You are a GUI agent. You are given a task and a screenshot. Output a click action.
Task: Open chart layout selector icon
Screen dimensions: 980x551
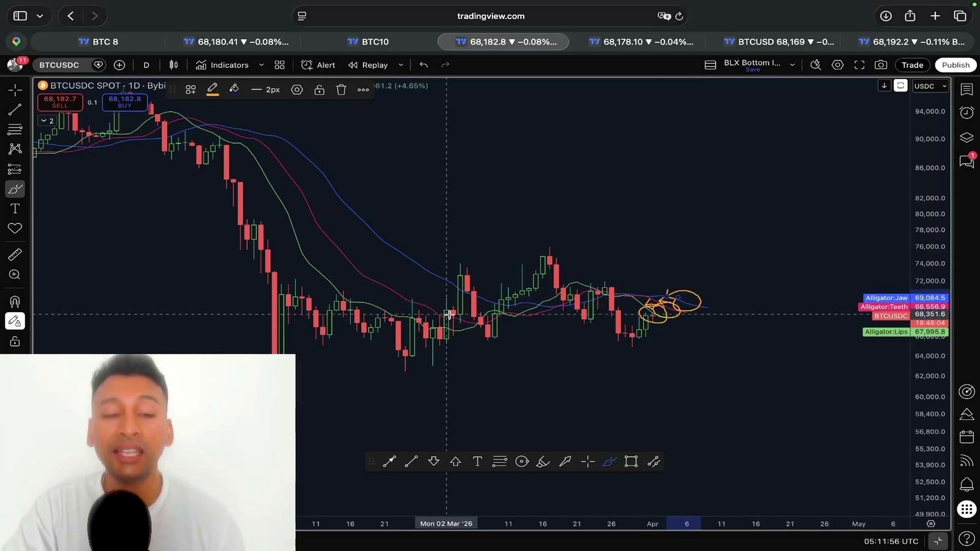click(710, 65)
